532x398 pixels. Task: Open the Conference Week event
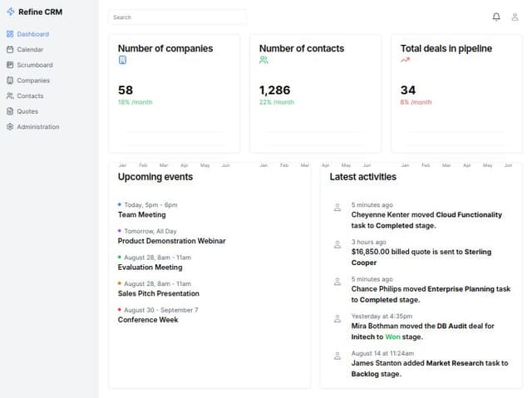[x=148, y=320]
